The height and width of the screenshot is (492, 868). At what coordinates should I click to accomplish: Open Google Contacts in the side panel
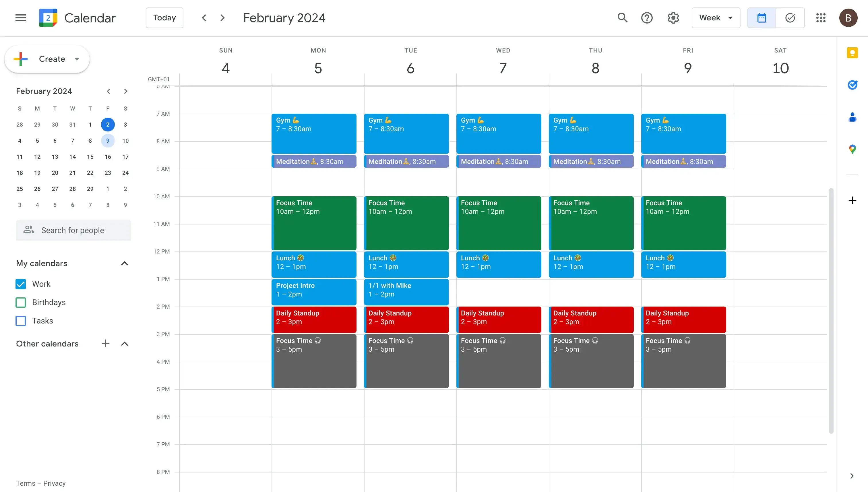pyautogui.click(x=852, y=117)
